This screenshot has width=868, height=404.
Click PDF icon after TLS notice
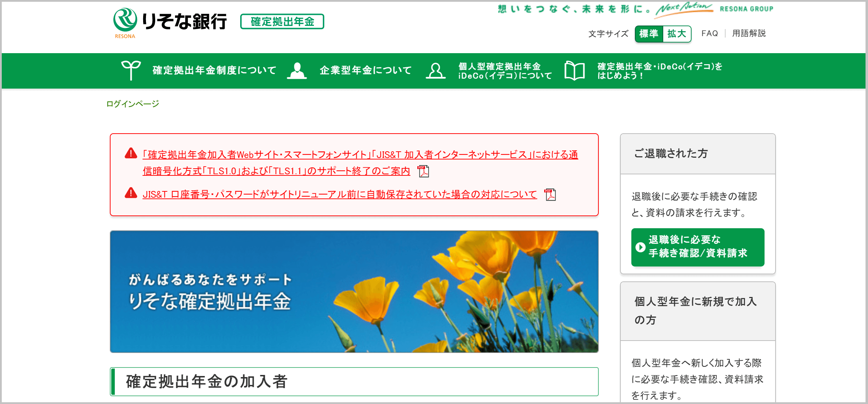tap(423, 171)
